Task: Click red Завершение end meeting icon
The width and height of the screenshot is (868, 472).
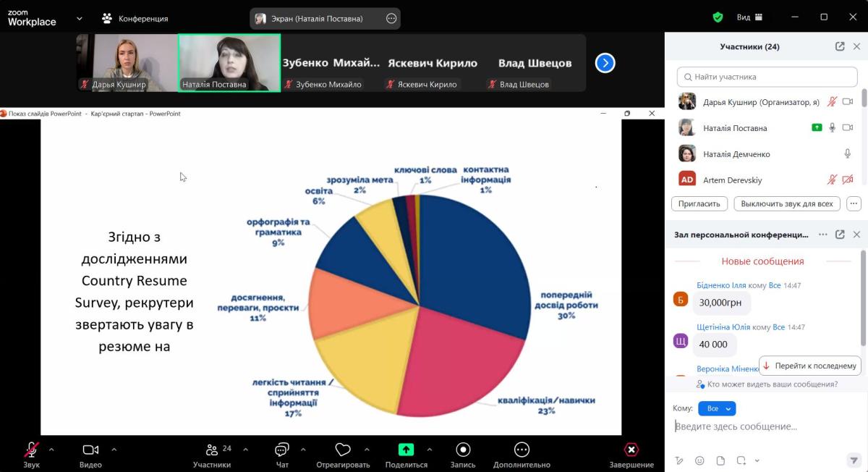Action: point(631,450)
